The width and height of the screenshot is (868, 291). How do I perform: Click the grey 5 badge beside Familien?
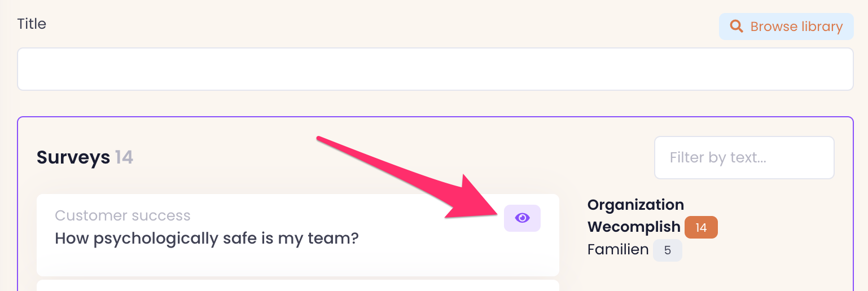[x=667, y=250]
